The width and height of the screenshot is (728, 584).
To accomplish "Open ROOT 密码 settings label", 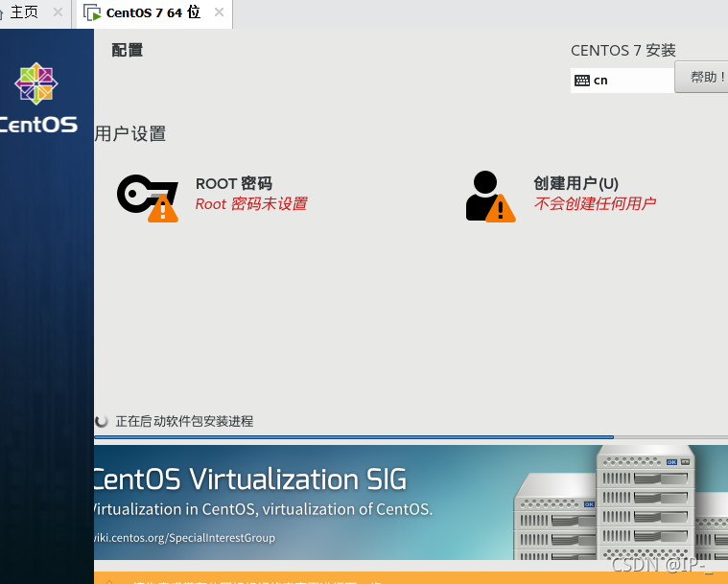I will coord(233,183).
